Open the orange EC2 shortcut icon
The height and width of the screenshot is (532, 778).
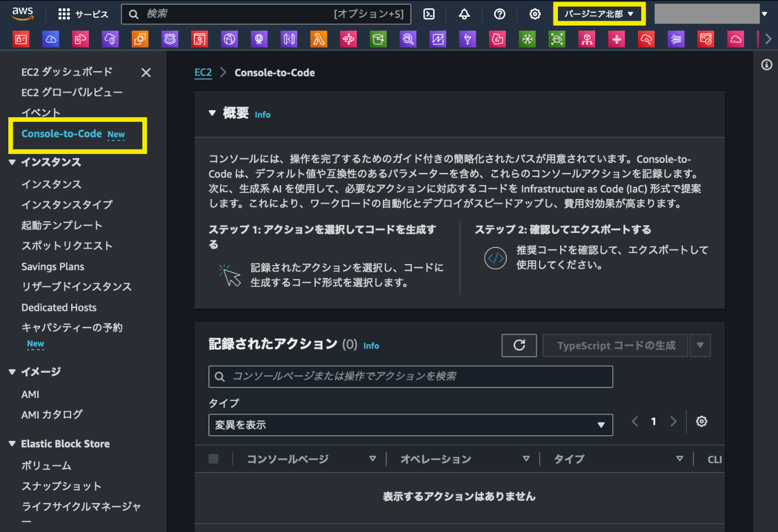[140, 39]
